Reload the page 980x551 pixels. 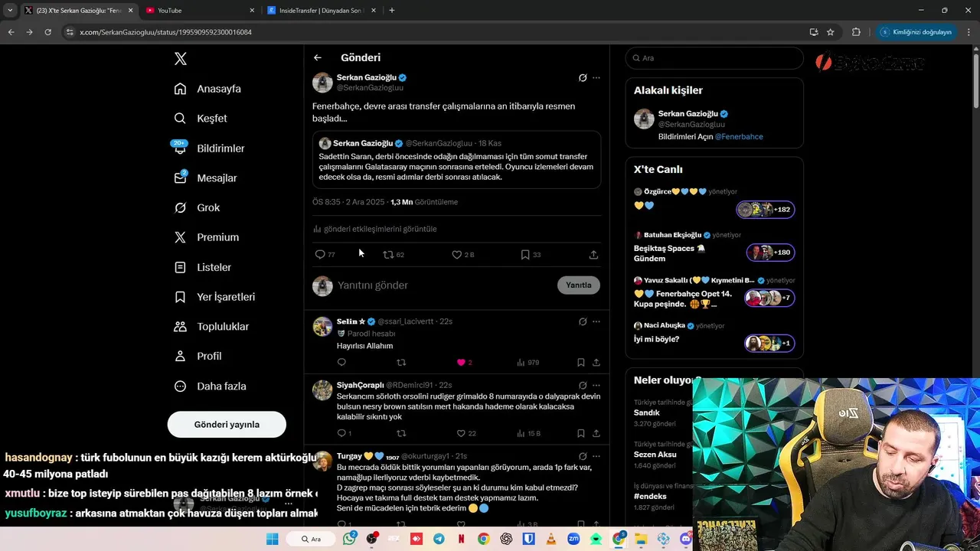(47, 32)
